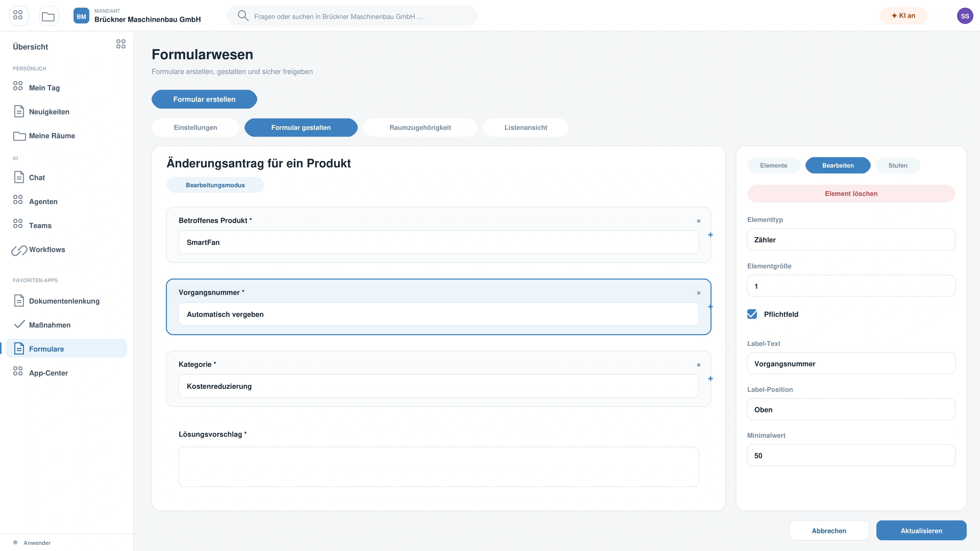Switch to the Raumzugehörigkeit tab
This screenshot has height=551, width=980.
tap(420, 127)
